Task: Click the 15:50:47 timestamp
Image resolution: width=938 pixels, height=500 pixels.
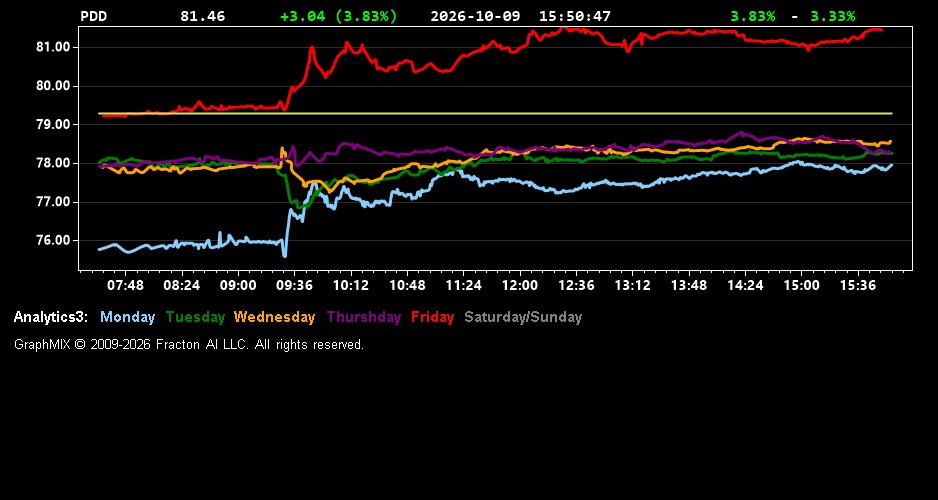Action: (x=575, y=17)
